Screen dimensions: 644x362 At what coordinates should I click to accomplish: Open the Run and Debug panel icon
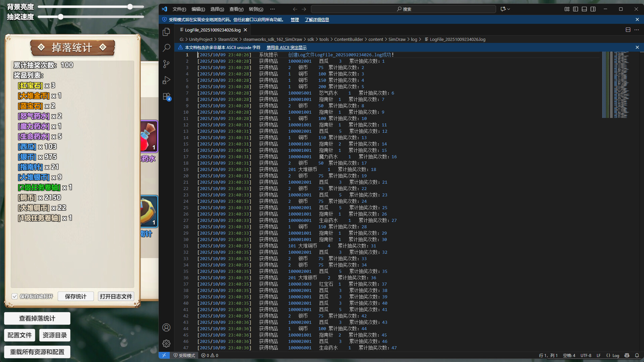tap(166, 80)
